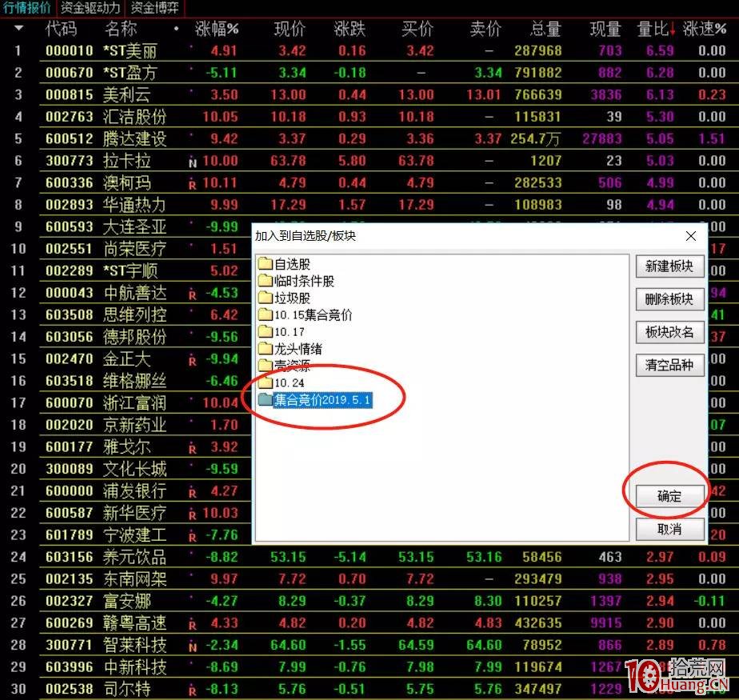Select stock row 金正大

tap(126, 358)
